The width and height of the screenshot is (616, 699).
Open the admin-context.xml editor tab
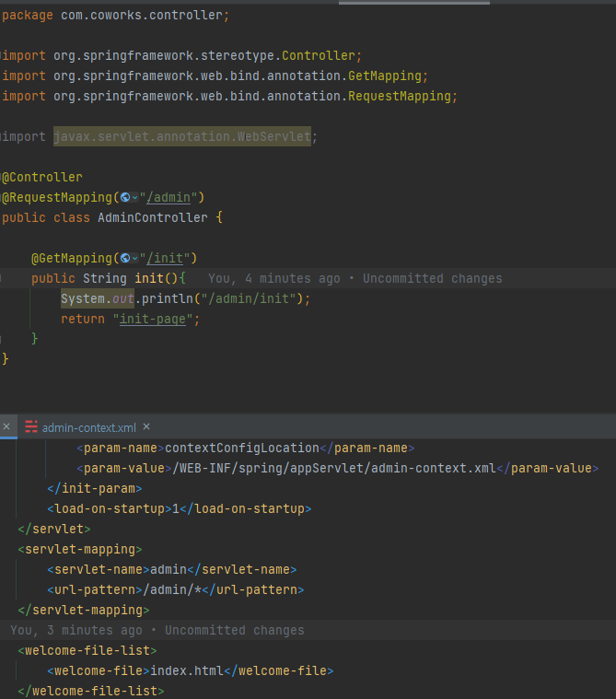(x=88, y=427)
